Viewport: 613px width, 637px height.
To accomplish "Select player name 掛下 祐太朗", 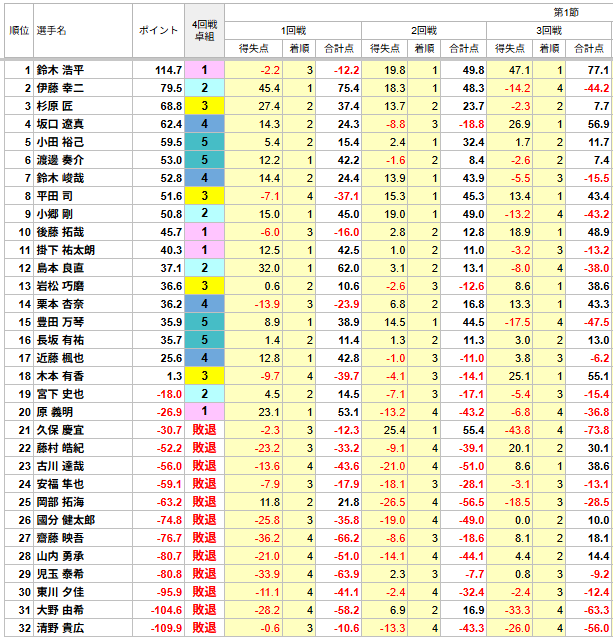I will tap(65, 250).
